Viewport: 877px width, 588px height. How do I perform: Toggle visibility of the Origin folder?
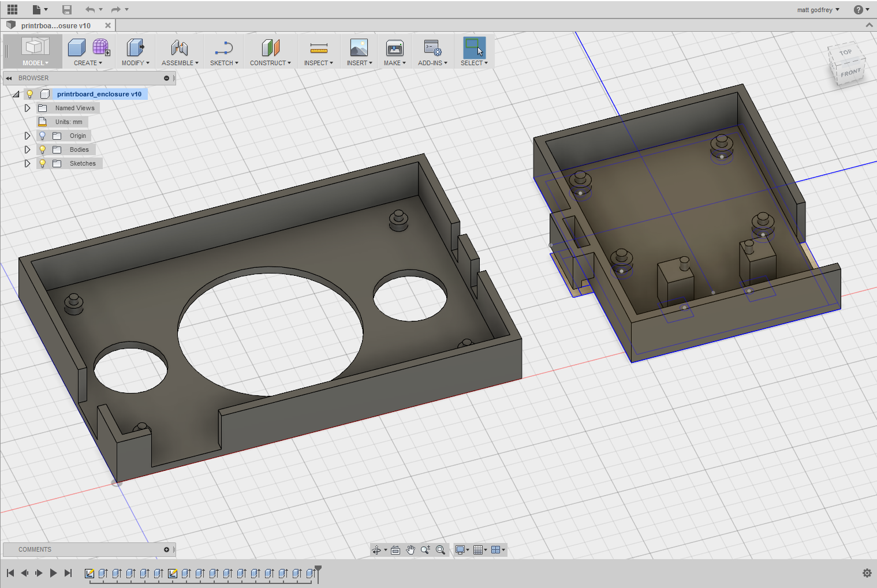pos(42,136)
